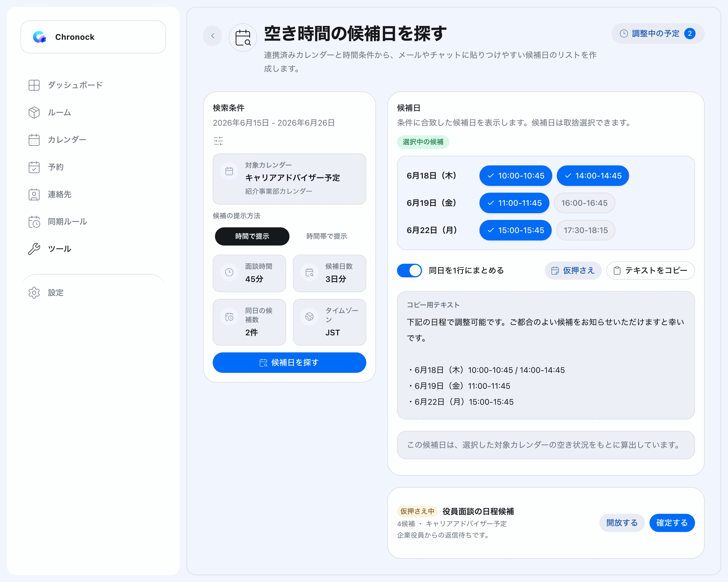
Task: Click 確定する for 役員面談の日程候補
Action: [672, 523]
